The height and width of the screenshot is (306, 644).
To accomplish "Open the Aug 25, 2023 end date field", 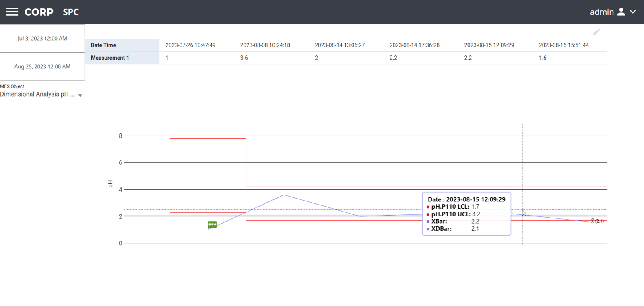I will [x=42, y=66].
